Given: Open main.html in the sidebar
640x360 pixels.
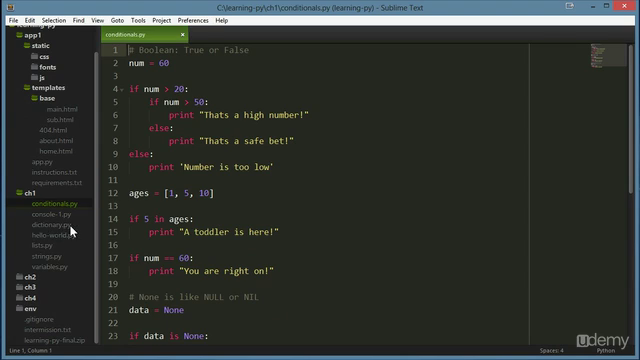Looking at the screenshot, I should (62, 109).
